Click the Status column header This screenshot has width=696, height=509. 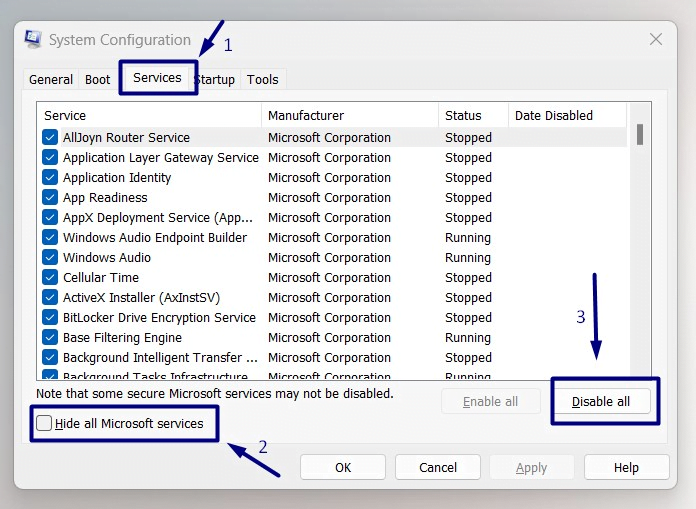pos(473,116)
